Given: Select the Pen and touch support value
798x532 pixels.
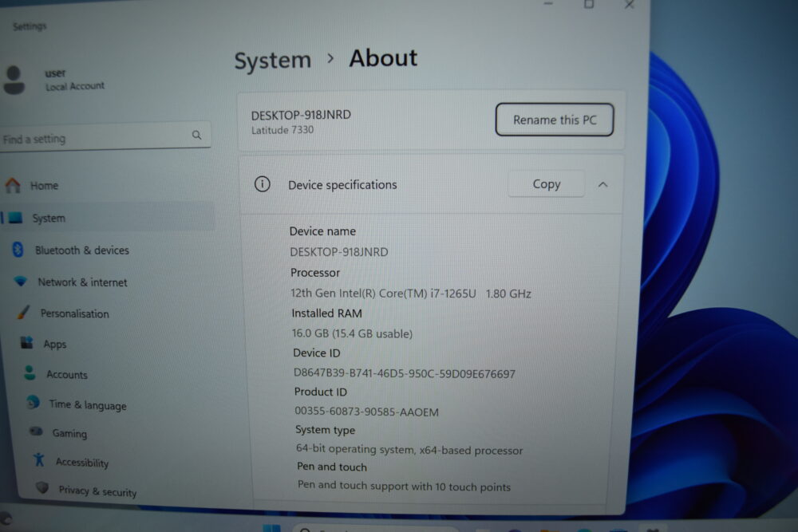Looking at the screenshot, I should click(x=404, y=486).
